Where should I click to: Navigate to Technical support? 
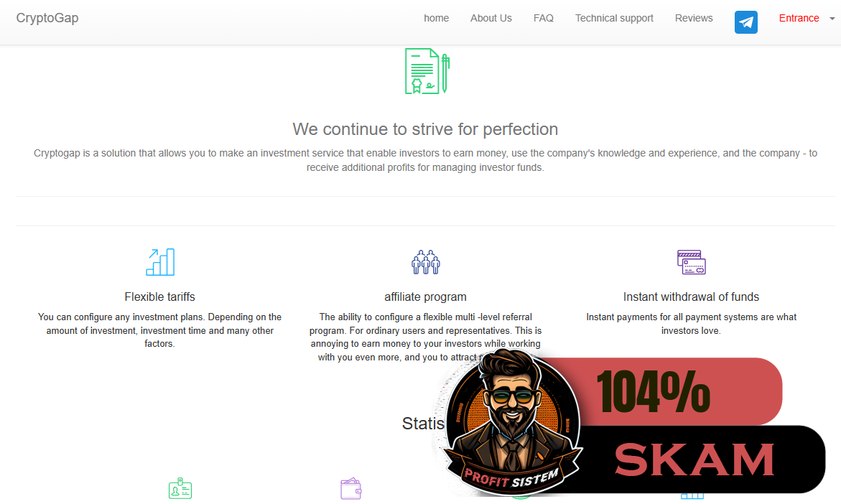tap(614, 19)
